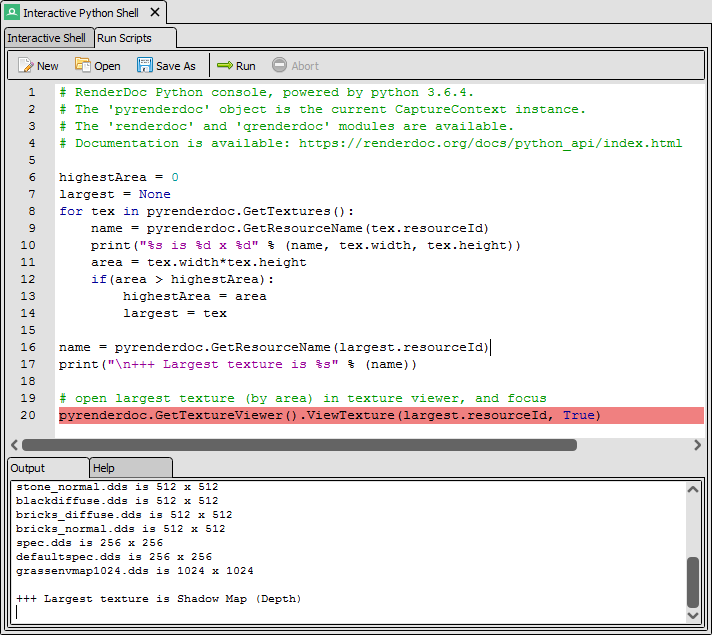712x635 pixels.
Task: Click the 'highestArea = 0' code line
Action: coord(119,177)
